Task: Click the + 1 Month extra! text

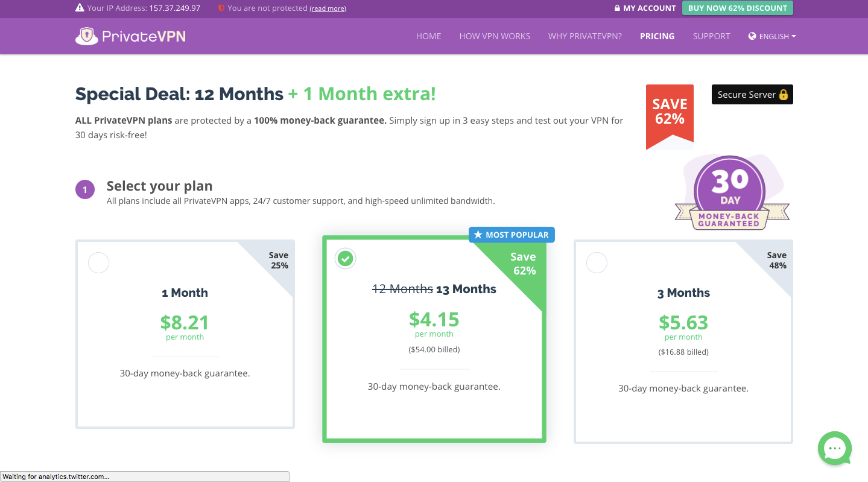Action: [362, 94]
